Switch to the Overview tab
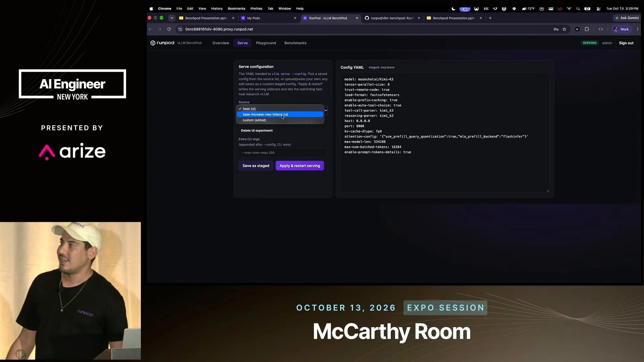This screenshot has height=362, width=644. click(x=221, y=43)
